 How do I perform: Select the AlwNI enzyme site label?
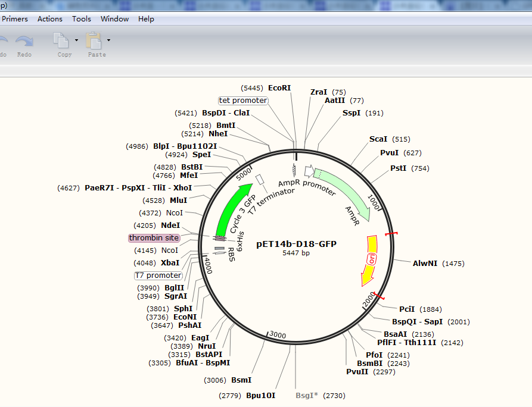coord(425,264)
